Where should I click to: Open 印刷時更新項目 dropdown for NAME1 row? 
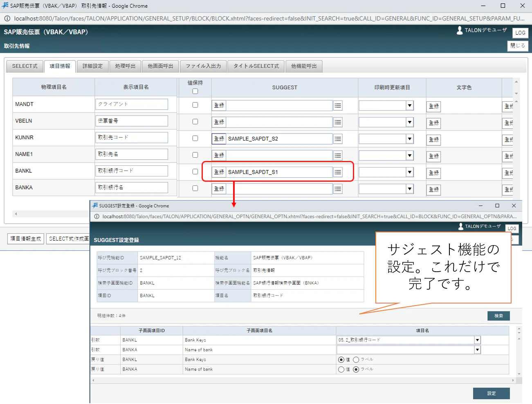tap(409, 156)
